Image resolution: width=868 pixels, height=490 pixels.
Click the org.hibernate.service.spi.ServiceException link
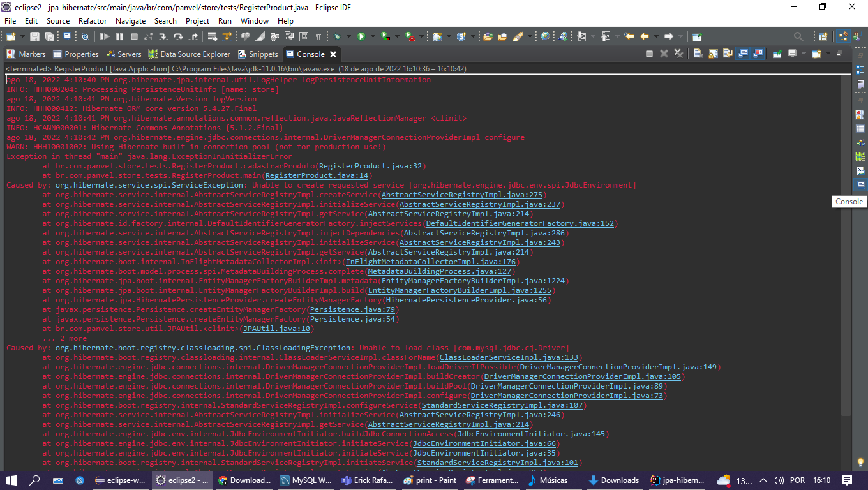149,185
